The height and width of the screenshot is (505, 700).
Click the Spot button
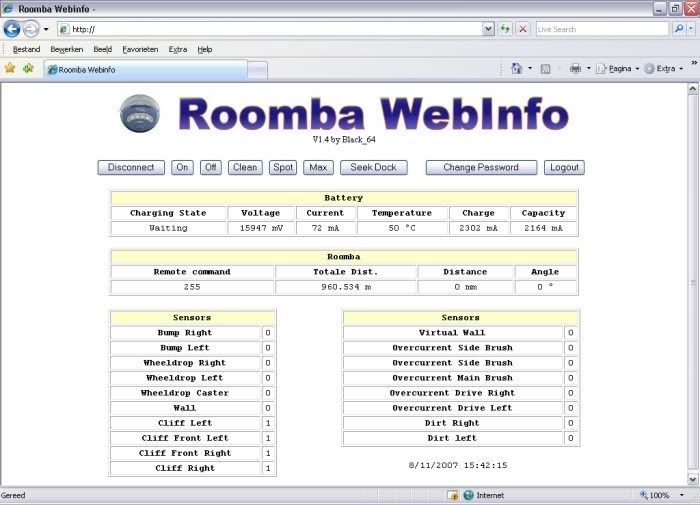pos(283,167)
